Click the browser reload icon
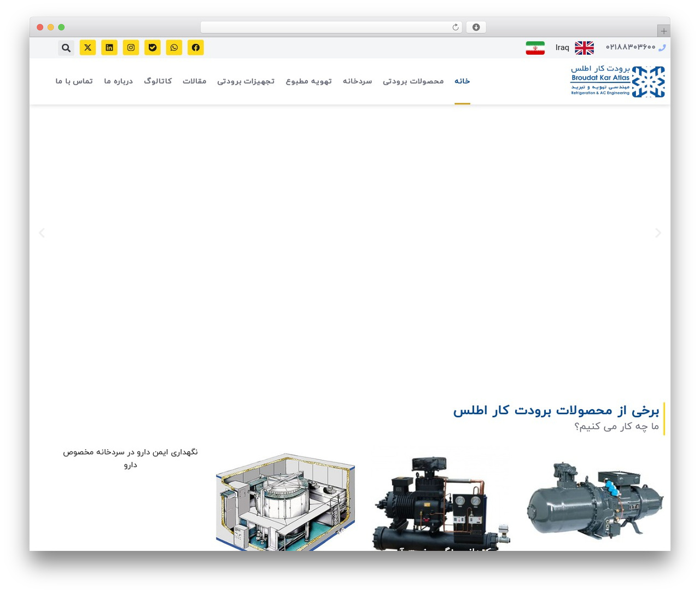The width and height of the screenshot is (700, 593). click(x=456, y=27)
